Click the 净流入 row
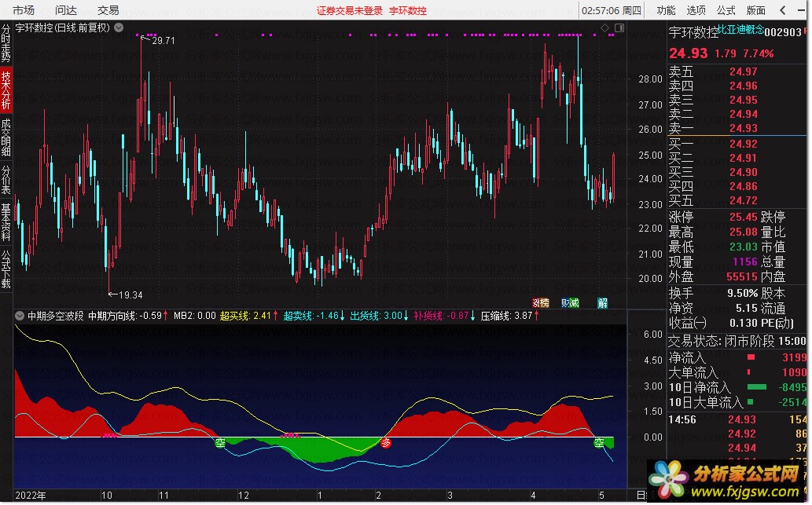The height and width of the screenshot is (505, 812). pos(737,357)
